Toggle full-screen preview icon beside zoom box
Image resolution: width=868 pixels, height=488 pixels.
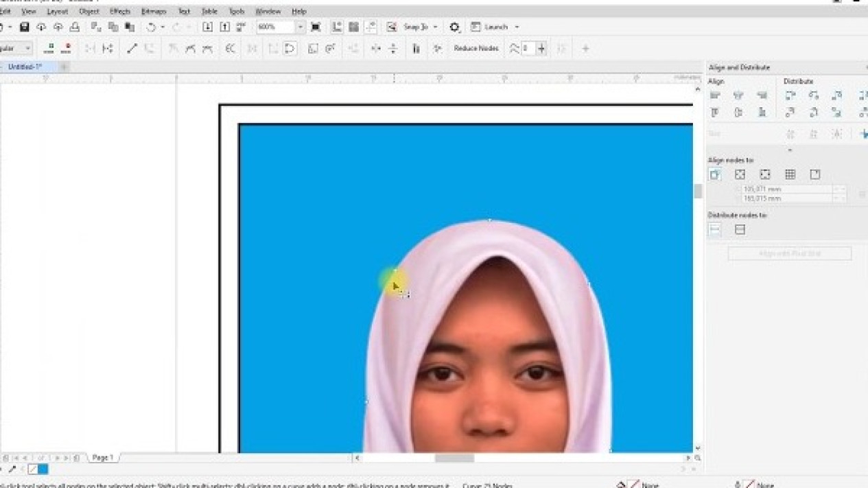coord(316,27)
